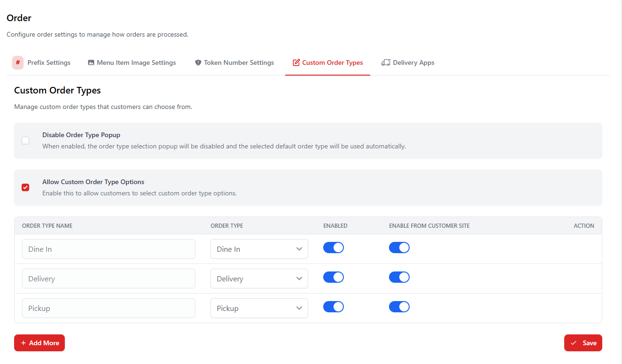622x364 pixels.
Task: Click the image icon beside Menu Item Image Settings
Action: click(91, 62)
